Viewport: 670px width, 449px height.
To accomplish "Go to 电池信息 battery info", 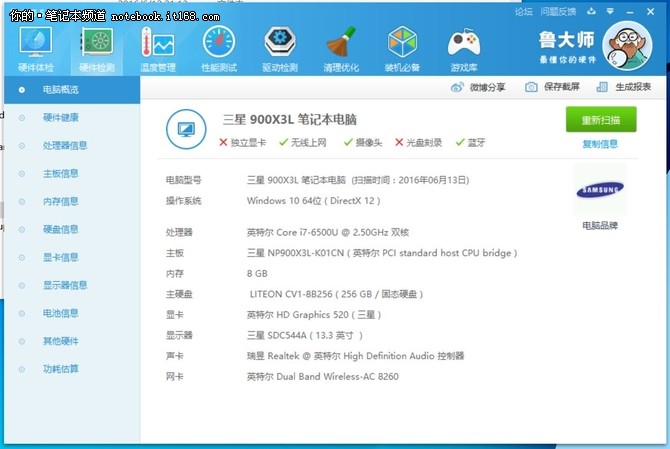I will (x=61, y=314).
